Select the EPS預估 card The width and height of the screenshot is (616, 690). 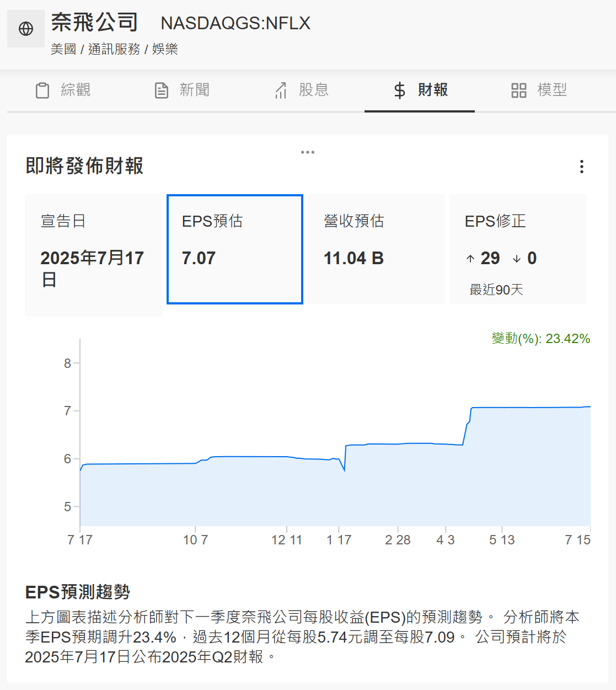pyautogui.click(x=235, y=249)
